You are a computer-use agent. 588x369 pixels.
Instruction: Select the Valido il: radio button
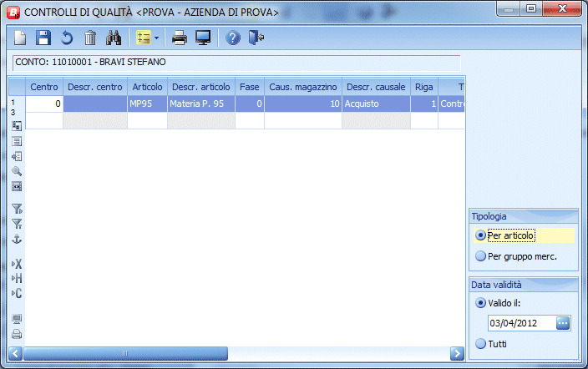click(480, 302)
